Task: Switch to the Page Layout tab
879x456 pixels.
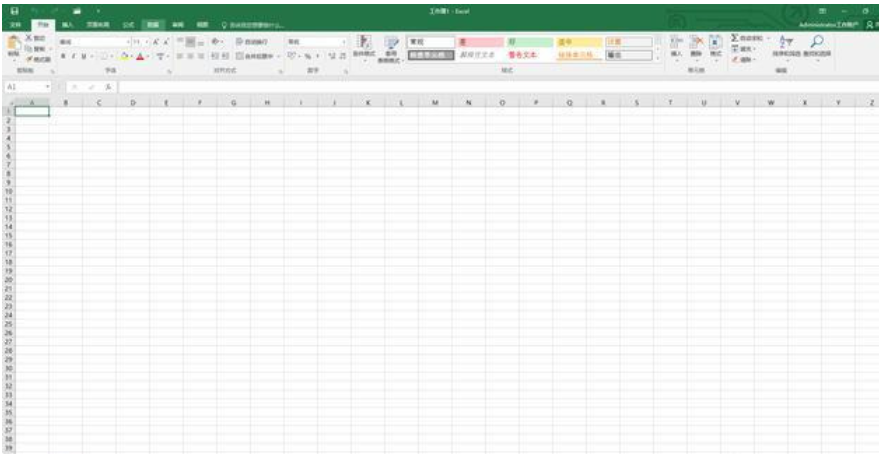Action: tap(98, 25)
